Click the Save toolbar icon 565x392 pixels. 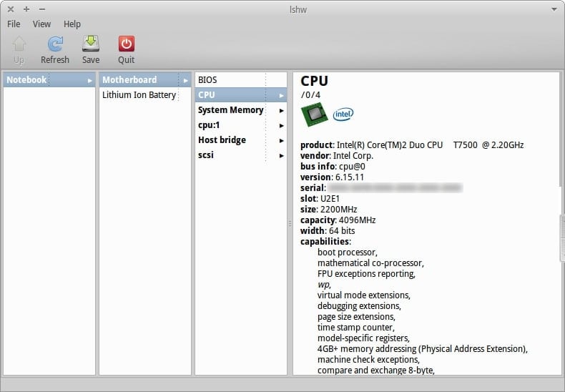coord(90,44)
